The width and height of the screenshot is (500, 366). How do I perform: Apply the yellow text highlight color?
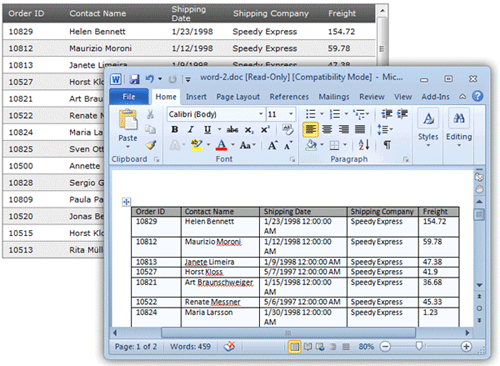(x=196, y=145)
